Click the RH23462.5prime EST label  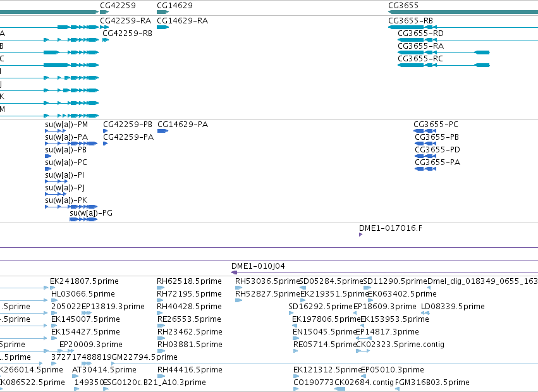coord(190,332)
